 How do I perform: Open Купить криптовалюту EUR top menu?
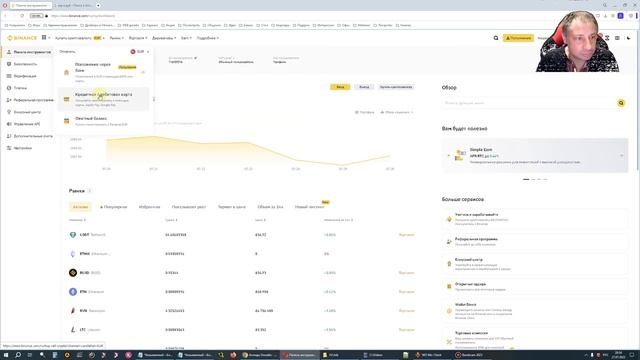coord(80,38)
